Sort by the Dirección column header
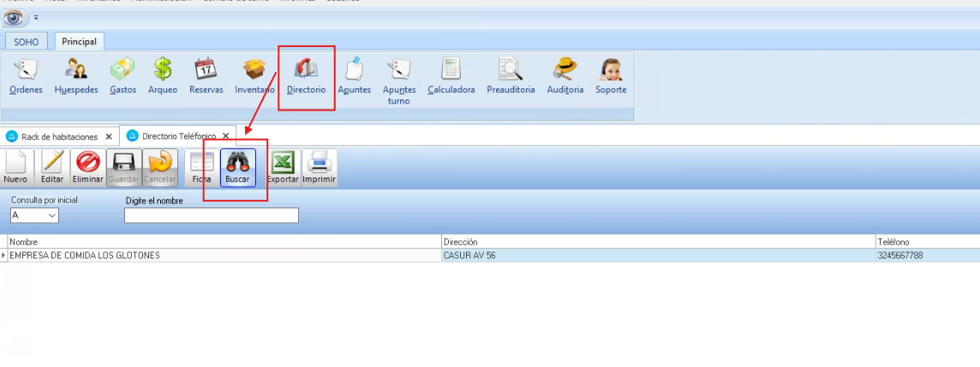The height and width of the screenshot is (367, 980). click(x=657, y=243)
